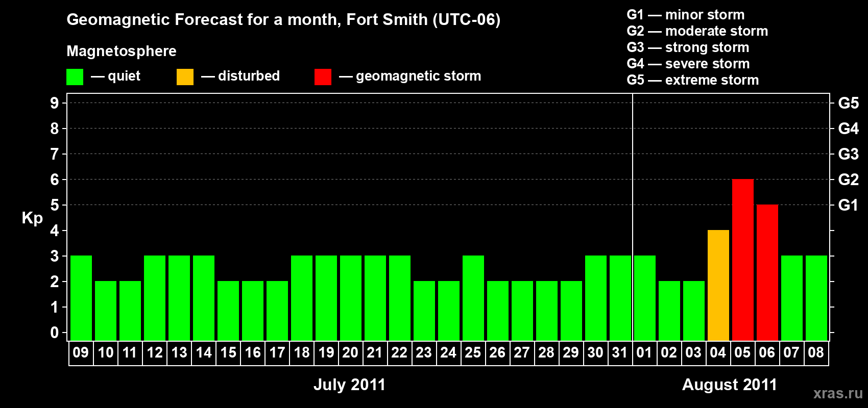
Task: Click the green bar for August 08
Action: pos(816,298)
